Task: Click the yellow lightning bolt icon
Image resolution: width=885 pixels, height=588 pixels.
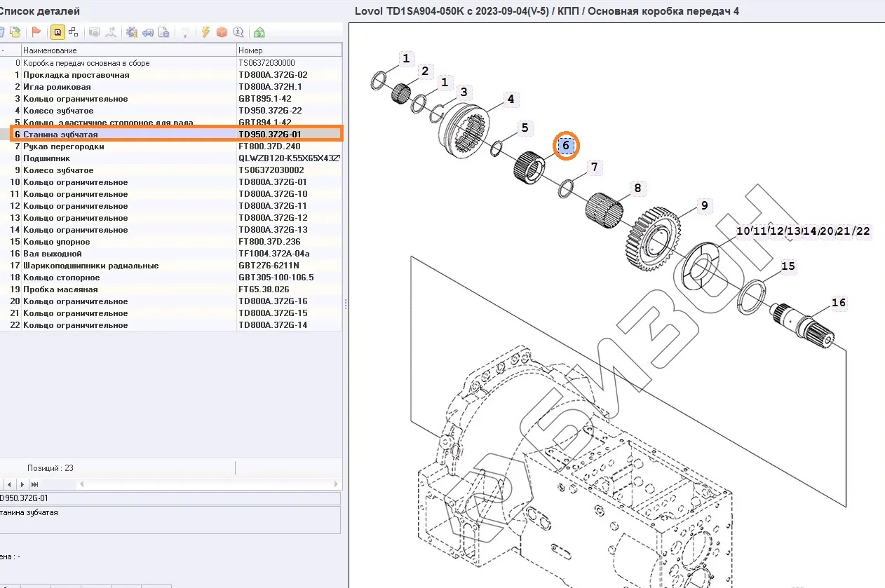Action: (x=205, y=32)
